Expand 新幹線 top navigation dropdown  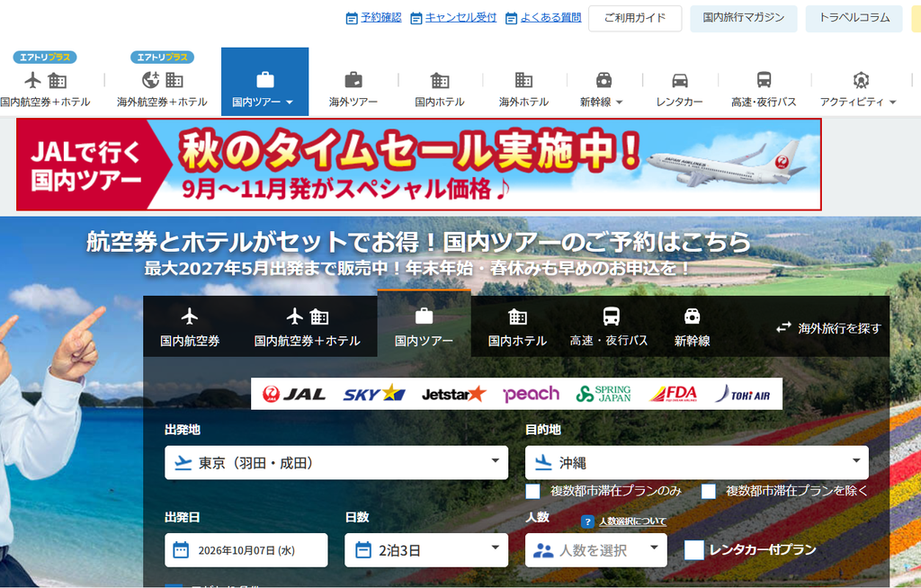point(602,89)
